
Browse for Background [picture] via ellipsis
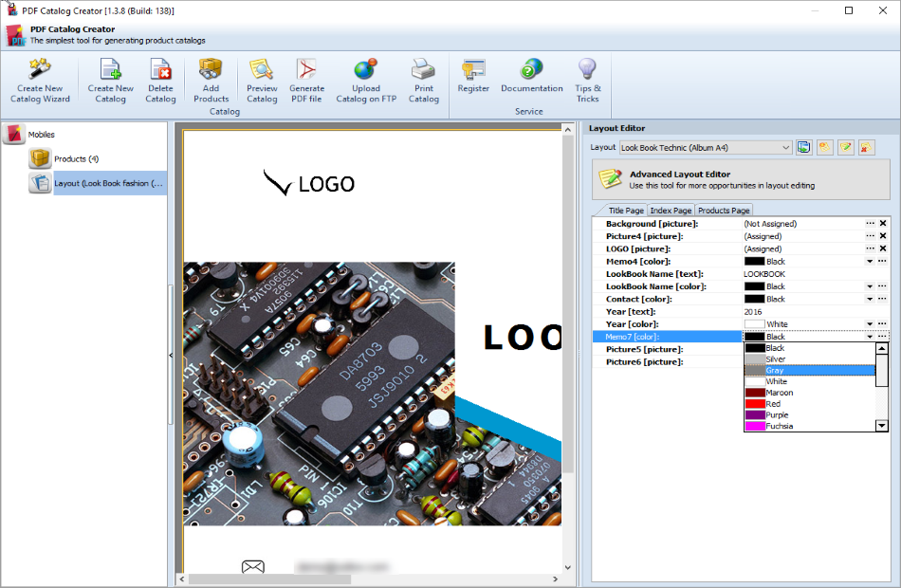tap(871, 223)
